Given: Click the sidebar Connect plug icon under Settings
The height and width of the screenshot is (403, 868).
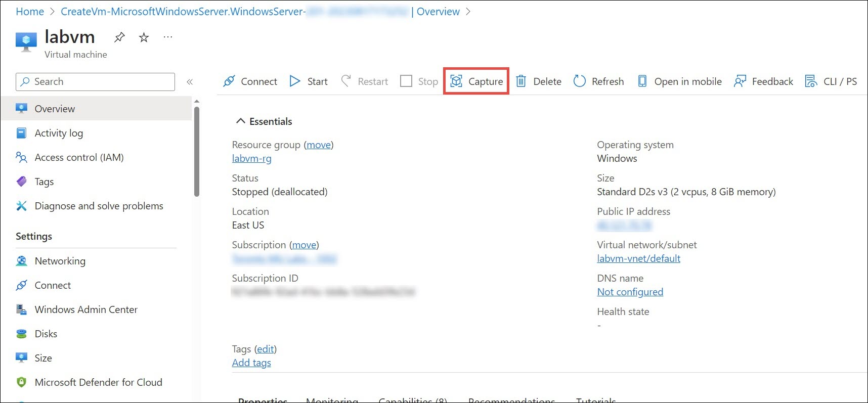Looking at the screenshot, I should pos(21,285).
